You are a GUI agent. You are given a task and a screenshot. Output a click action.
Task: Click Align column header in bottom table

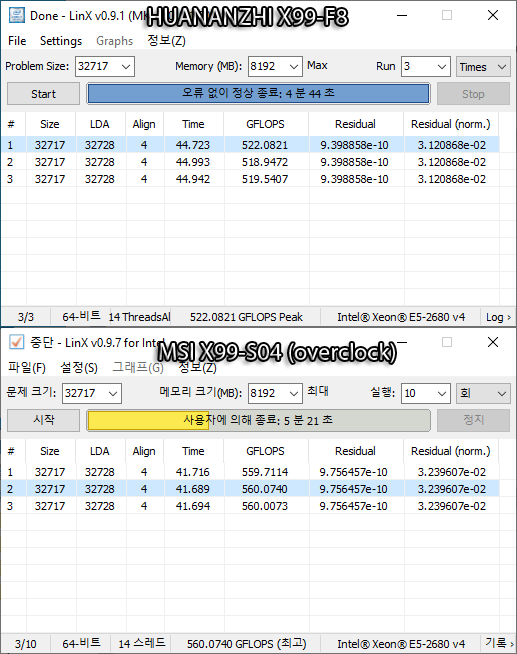[x=144, y=451]
